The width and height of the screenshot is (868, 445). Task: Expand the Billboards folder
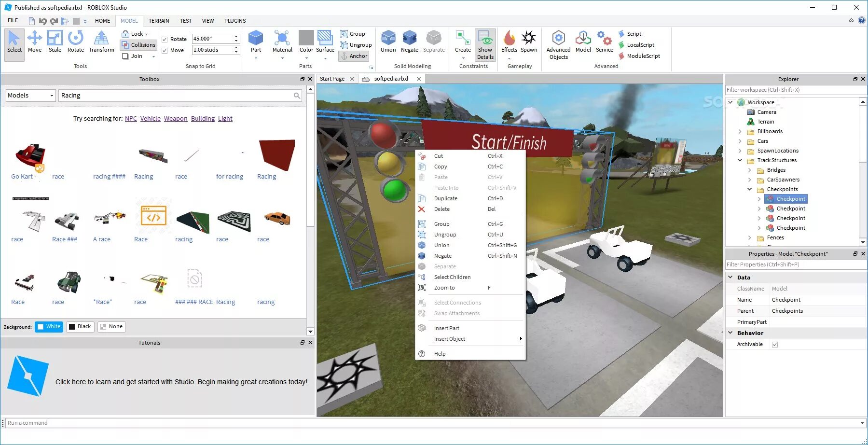[740, 131]
